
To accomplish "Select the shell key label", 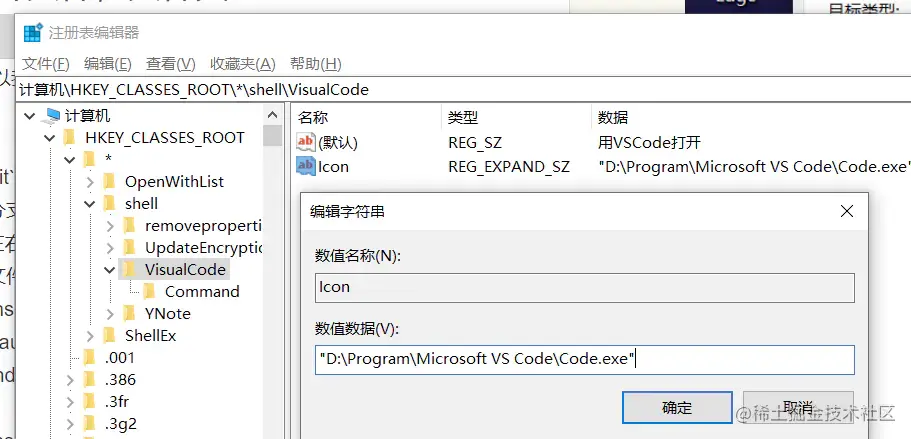I will [x=141, y=204].
